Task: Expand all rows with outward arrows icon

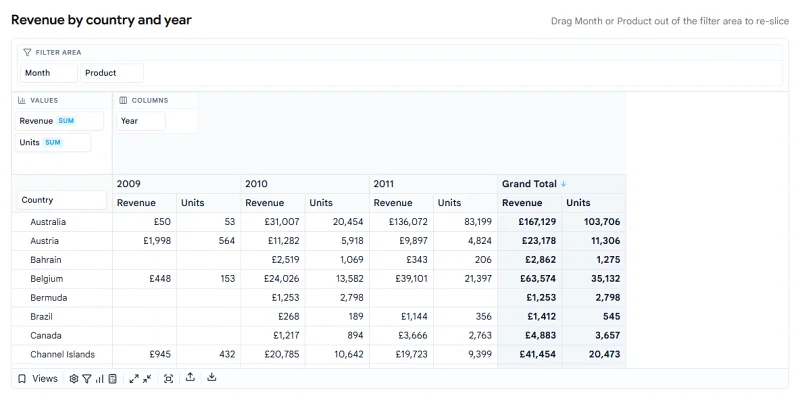Action: coord(134,379)
